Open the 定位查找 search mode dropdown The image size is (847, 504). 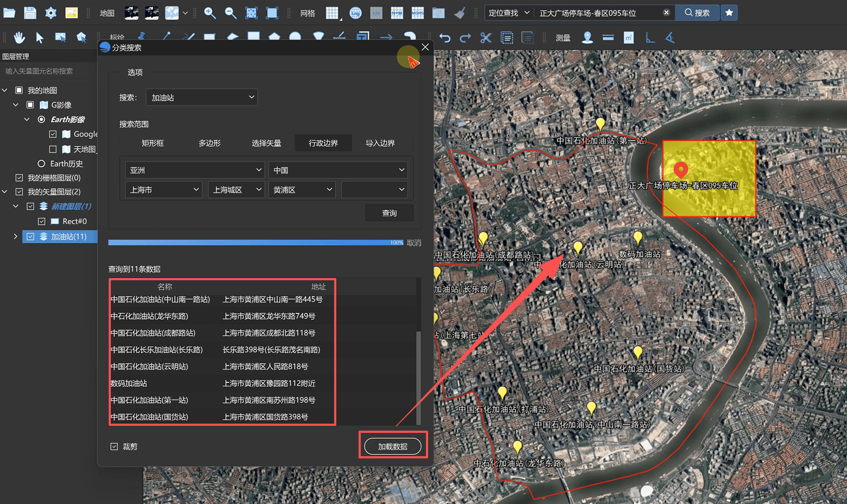pyautogui.click(x=509, y=12)
